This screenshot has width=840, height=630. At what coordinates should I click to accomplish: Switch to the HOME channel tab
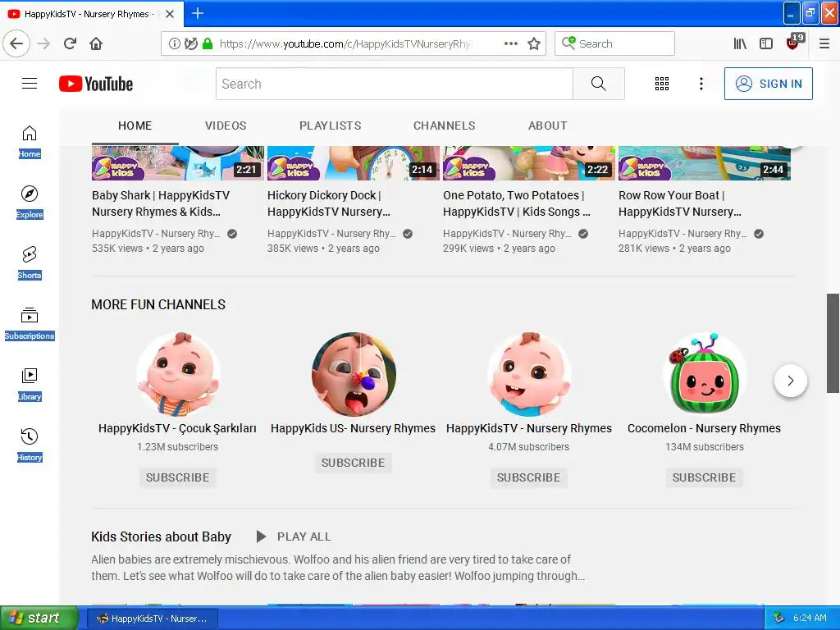pos(135,126)
